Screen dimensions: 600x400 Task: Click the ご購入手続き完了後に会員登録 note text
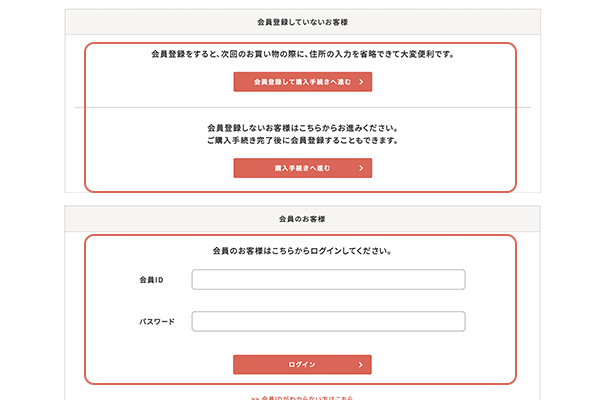pyautogui.click(x=302, y=141)
